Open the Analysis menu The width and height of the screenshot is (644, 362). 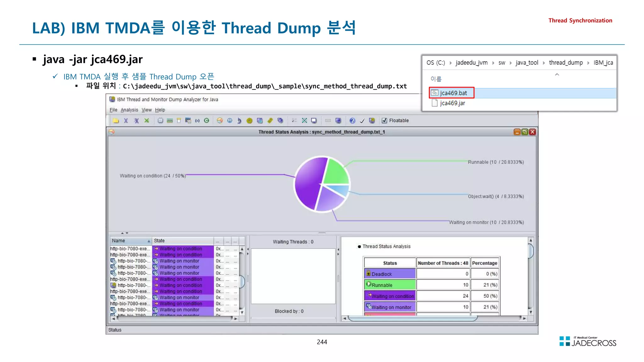click(129, 110)
